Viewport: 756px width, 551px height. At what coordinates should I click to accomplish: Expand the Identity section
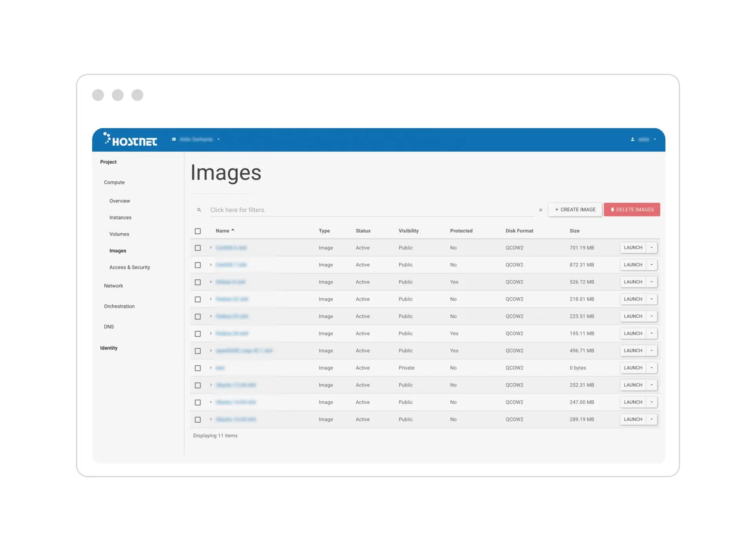(x=109, y=348)
